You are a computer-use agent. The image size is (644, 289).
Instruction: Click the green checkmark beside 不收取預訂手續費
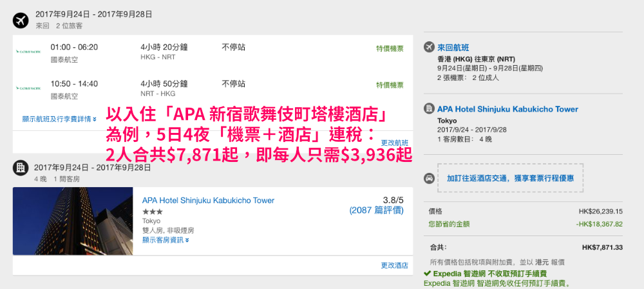pyautogui.click(x=427, y=274)
